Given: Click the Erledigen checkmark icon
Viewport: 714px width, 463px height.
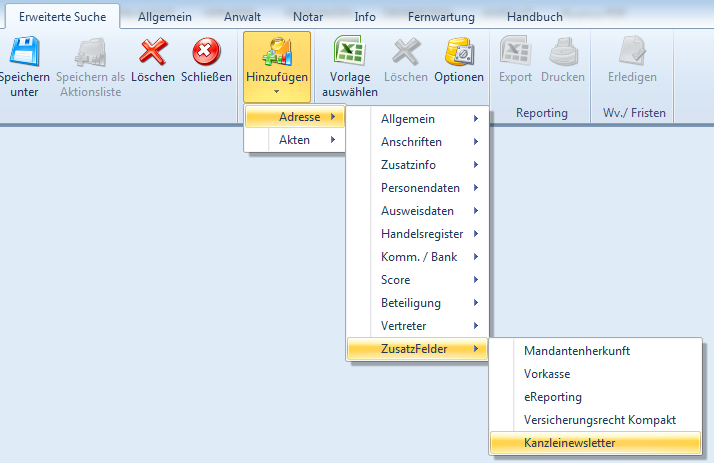Looking at the screenshot, I should pyautogui.click(x=632, y=51).
